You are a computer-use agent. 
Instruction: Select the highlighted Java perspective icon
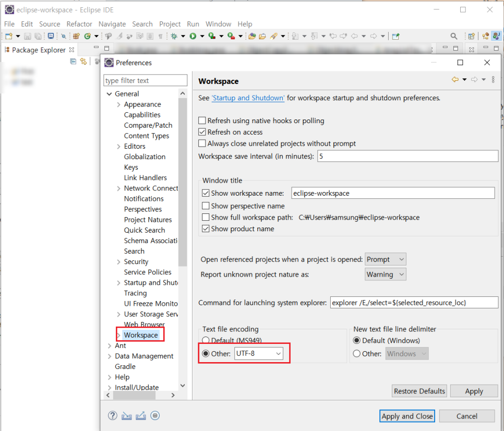click(496, 36)
